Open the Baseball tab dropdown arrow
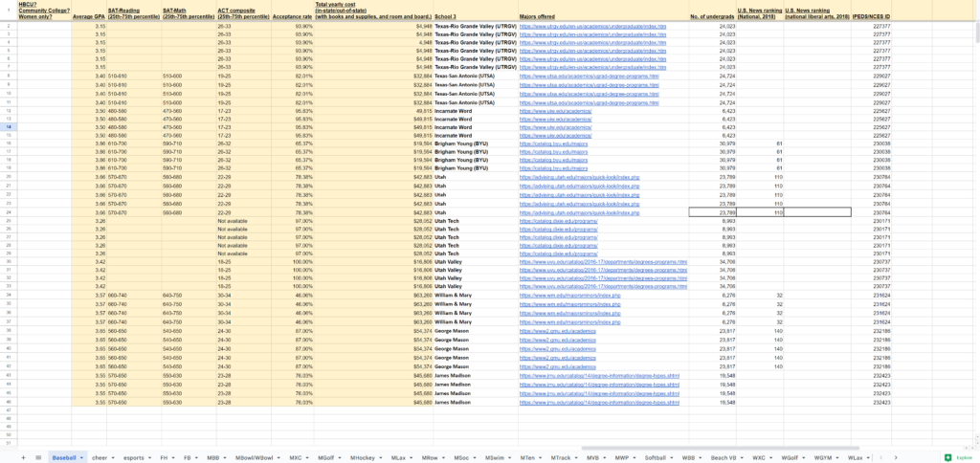The width and height of the screenshot is (980, 463). click(82, 458)
